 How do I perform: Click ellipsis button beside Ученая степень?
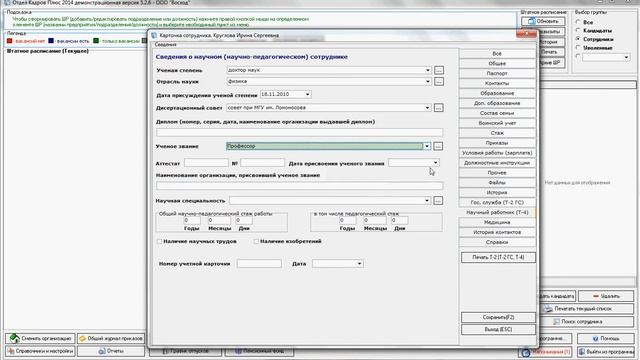click(438, 70)
